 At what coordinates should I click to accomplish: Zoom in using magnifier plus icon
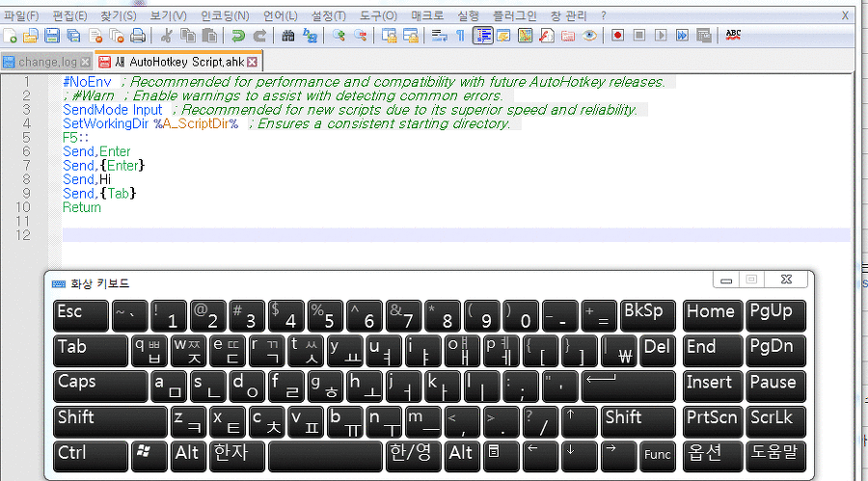click(x=339, y=36)
